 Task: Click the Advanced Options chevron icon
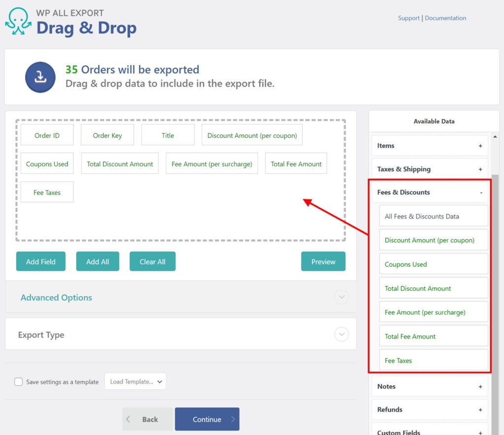point(341,297)
